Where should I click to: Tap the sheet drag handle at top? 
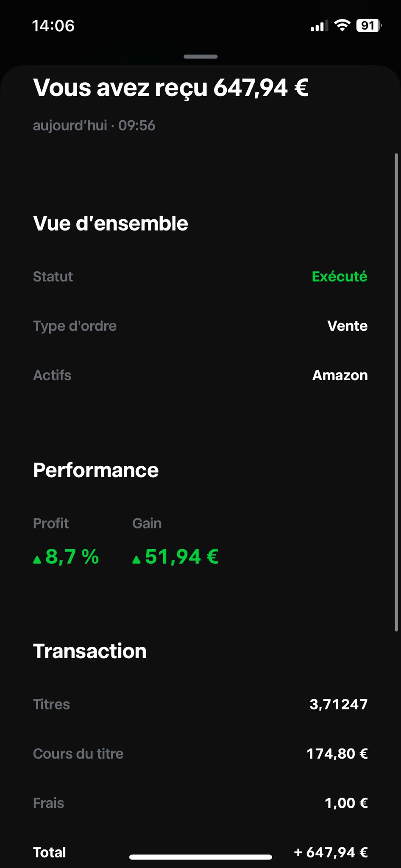(x=200, y=56)
